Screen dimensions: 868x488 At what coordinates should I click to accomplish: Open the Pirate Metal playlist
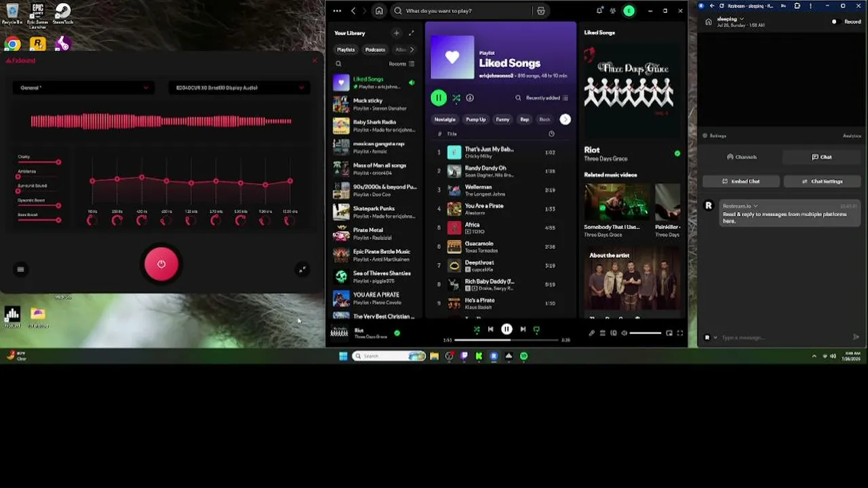(374, 234)
